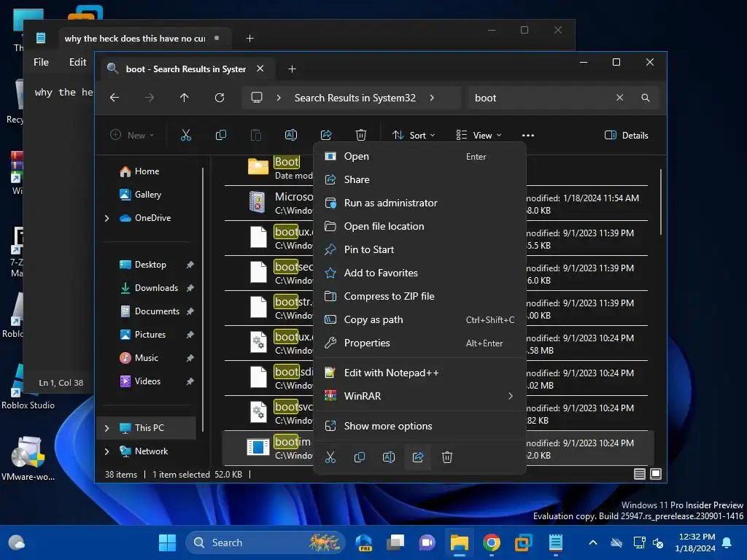Image resolution: width=747 pixels, height=560 pixels.
Task: Go back with the Explorer back arrow
Action: click(x=115, y=98)
